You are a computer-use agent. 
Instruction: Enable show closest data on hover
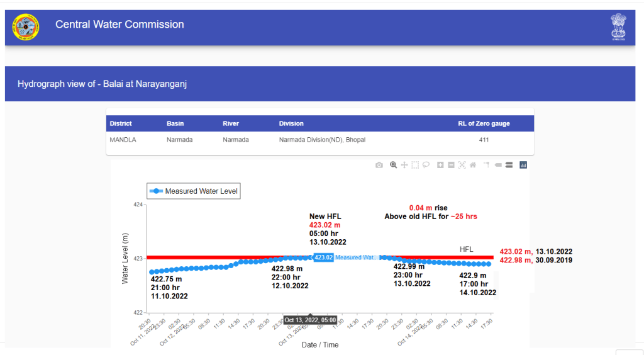pyautogui.click(x=497, y=165)
